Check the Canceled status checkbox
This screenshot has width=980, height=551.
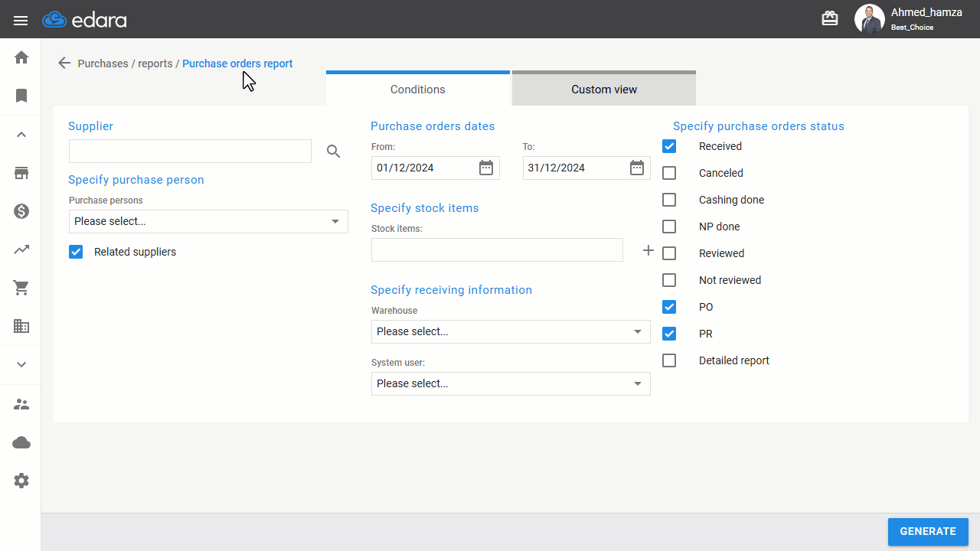(669, 173)
